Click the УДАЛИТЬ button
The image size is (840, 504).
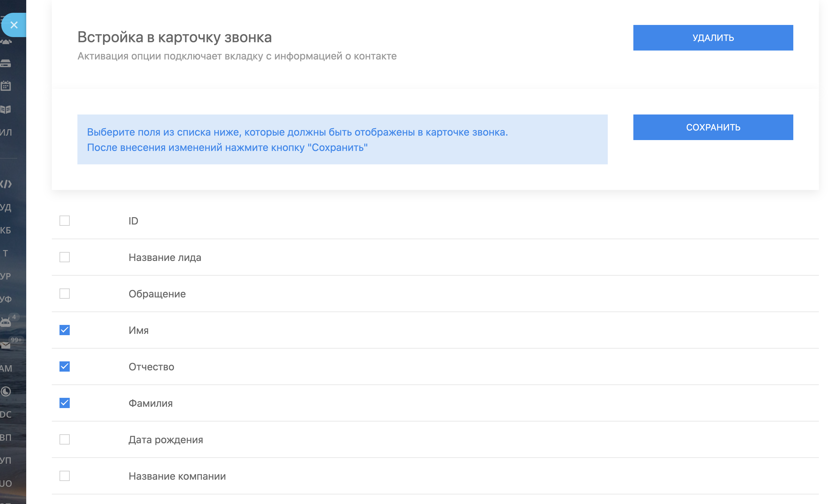click(x=713, y=38)
